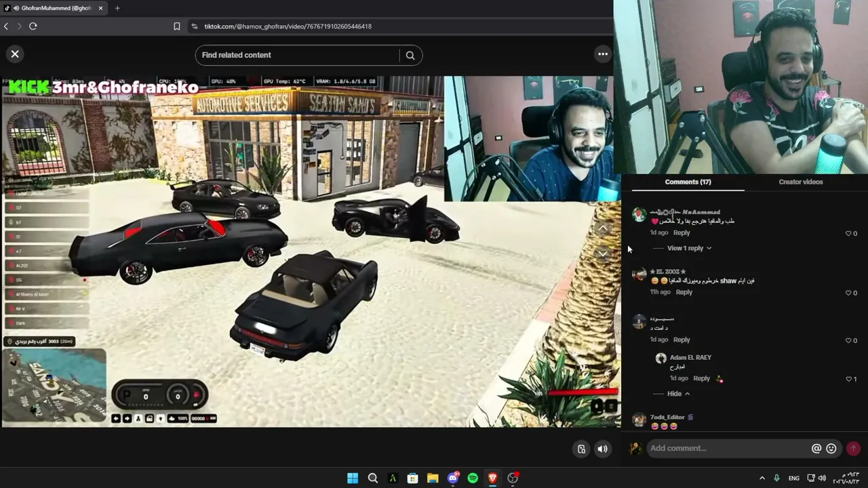Open Adam EL RAEY's profile name
This screenshot has width=868, height=488.
[690, 357]
